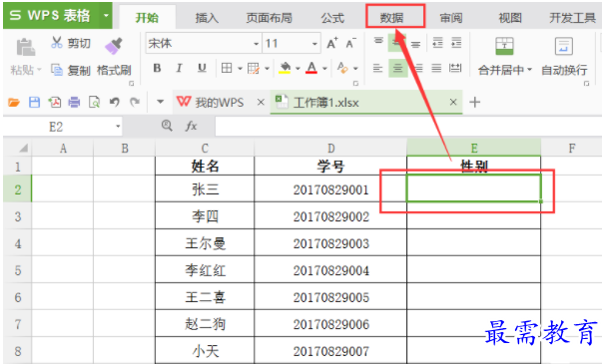Switch to the 插入 ribbon tab
Viewport: 606px width, 364px height.
click(x=207, y=18)
